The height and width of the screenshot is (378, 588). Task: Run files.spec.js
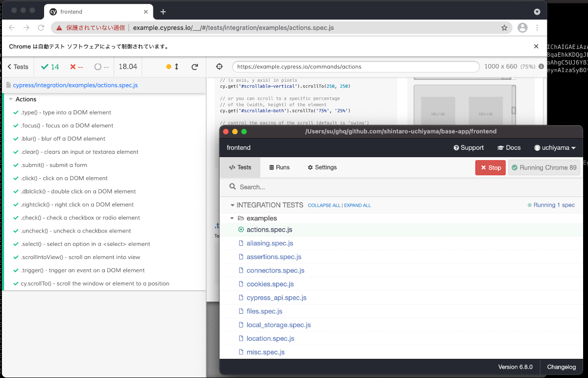[x=264, y=311]
